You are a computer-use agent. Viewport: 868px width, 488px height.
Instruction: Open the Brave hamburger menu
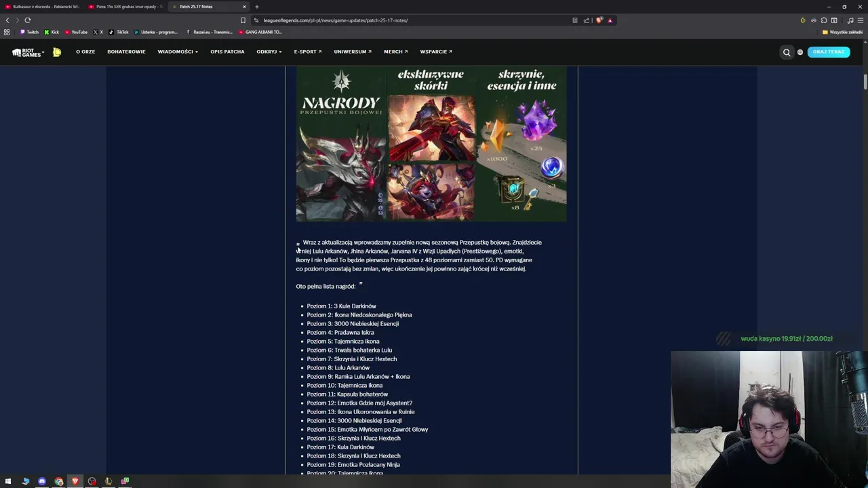861,20
